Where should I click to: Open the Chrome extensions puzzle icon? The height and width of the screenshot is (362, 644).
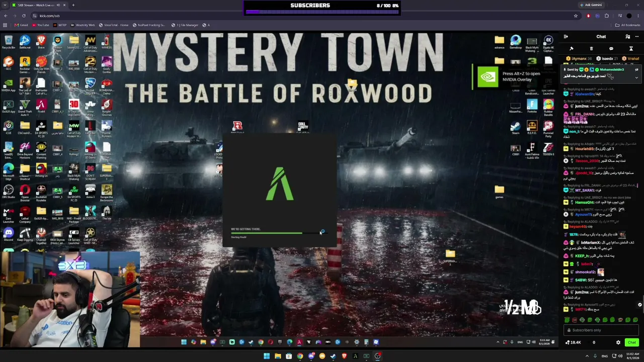(x=607, y=16)
